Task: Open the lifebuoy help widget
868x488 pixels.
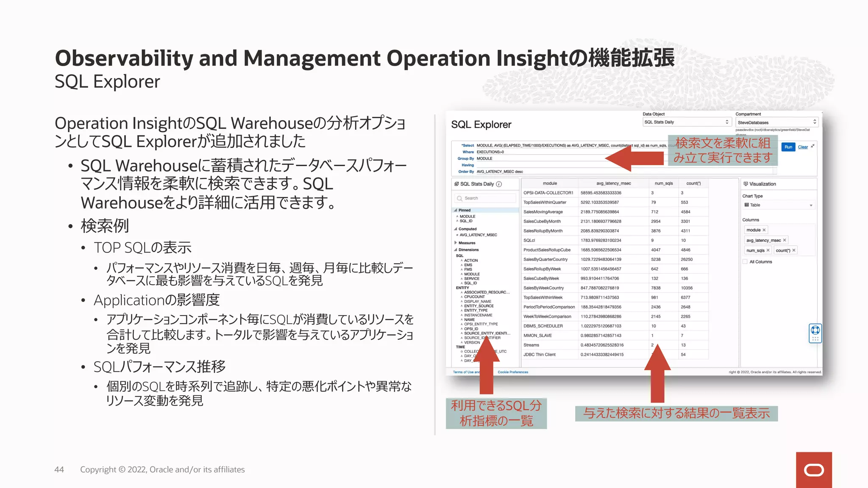Action: pyautogui.click(x=815, y=333)
